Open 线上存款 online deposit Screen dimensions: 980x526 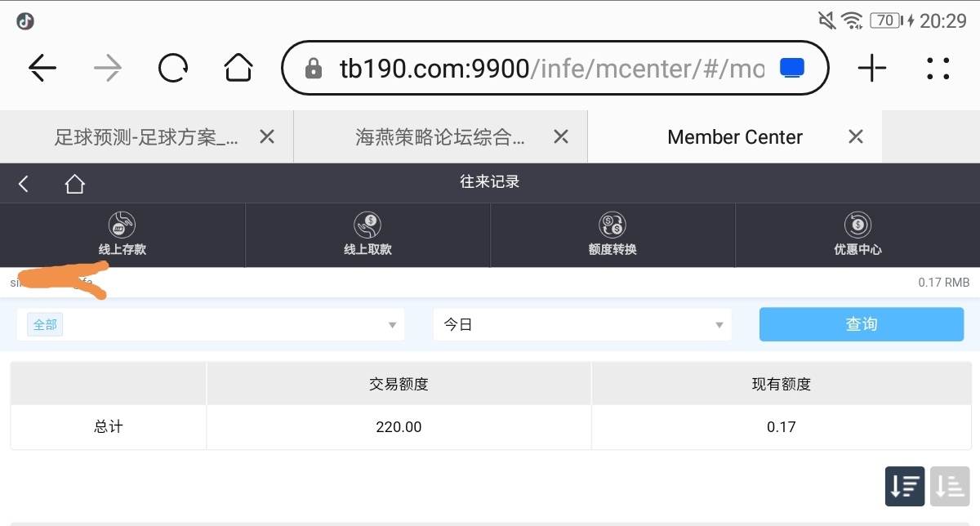(x=122, y=235)
